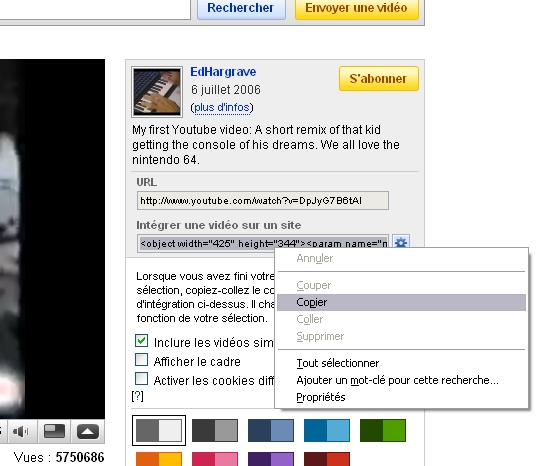This screenshot has height=466, width=547.
Task: Choose Copier in the context menu
Action: (x=401, y=302)
